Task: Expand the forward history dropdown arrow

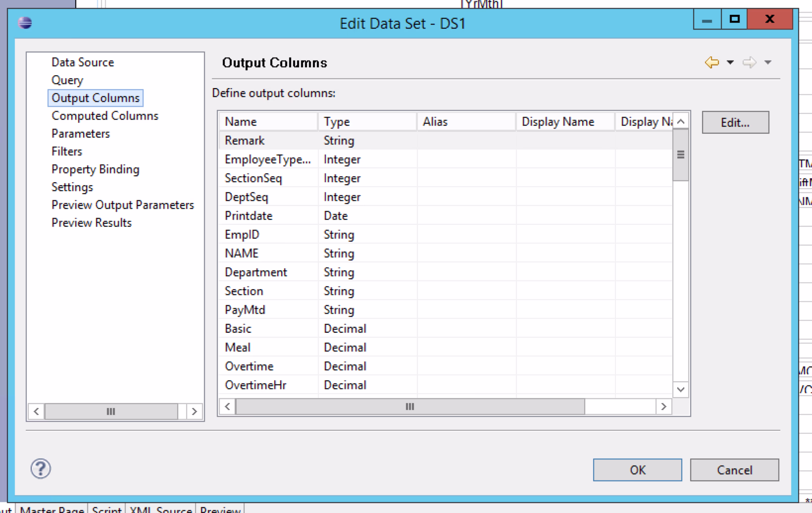Action: click(768, 62)
